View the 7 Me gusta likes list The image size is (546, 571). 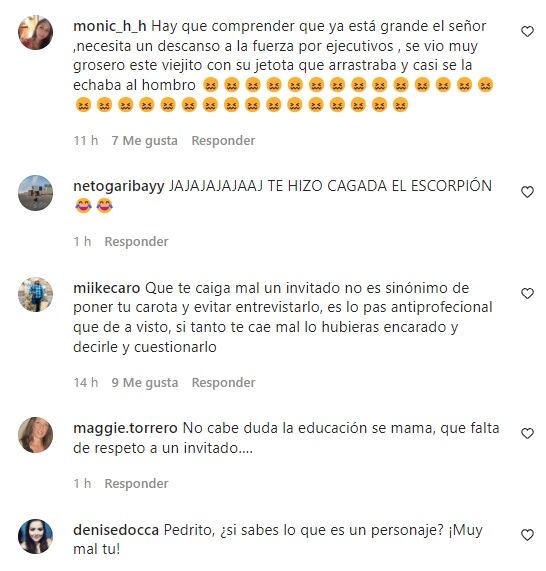[x=145, y=141]
